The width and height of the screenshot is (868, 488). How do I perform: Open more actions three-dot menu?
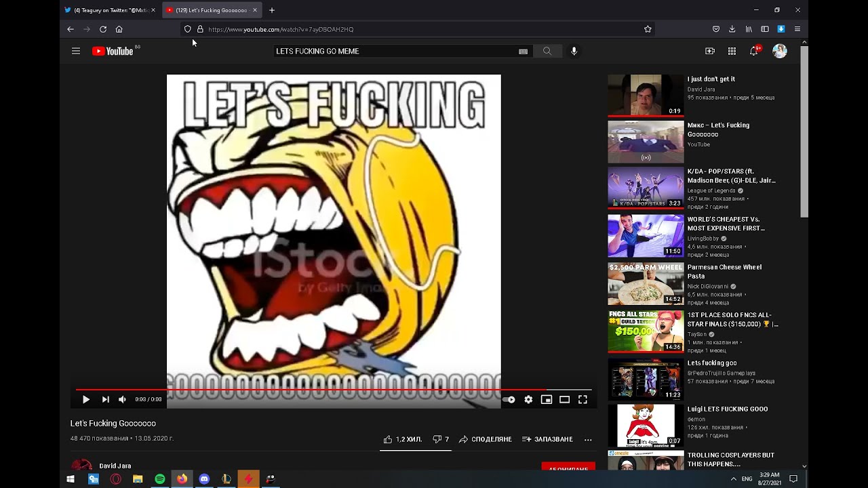pos(588,439)
